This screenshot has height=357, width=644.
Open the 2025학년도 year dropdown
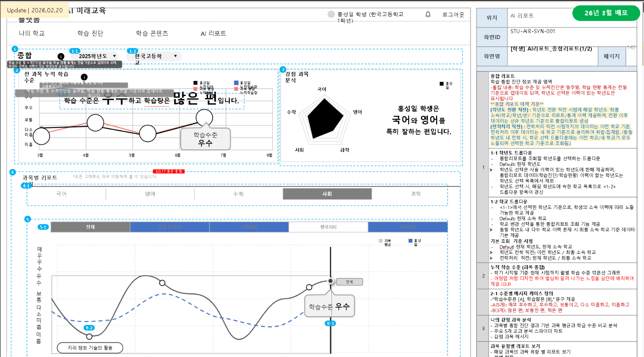click(97, 56)
